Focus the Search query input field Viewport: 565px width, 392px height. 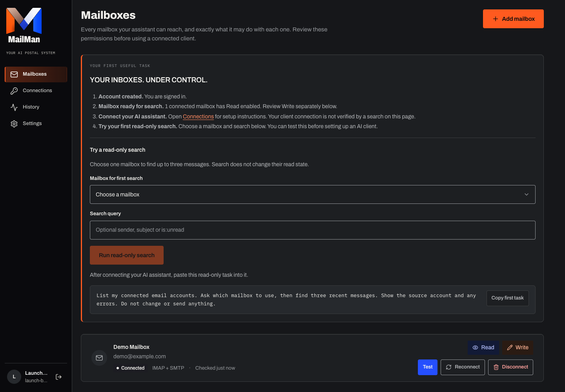[313, 230]
